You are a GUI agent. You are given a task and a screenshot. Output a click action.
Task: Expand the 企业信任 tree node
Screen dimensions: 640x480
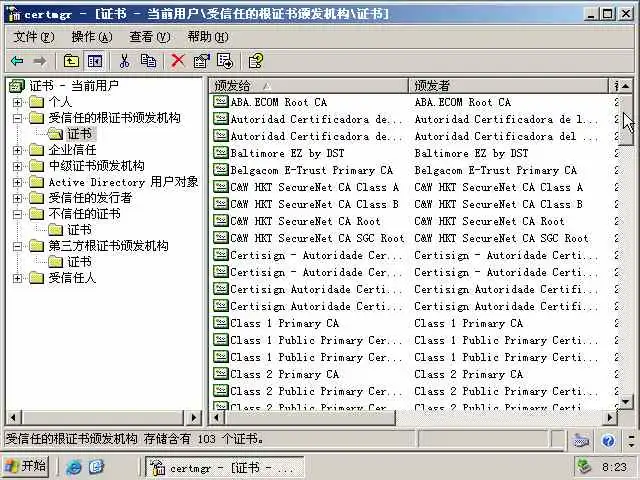pos(17,150)
